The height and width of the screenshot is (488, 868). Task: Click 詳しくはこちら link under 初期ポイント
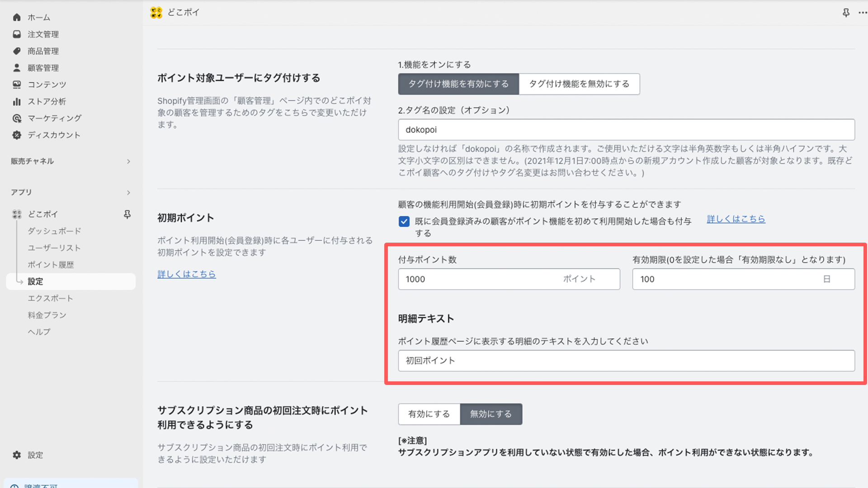pyautogui.click(x=187, y=274)
